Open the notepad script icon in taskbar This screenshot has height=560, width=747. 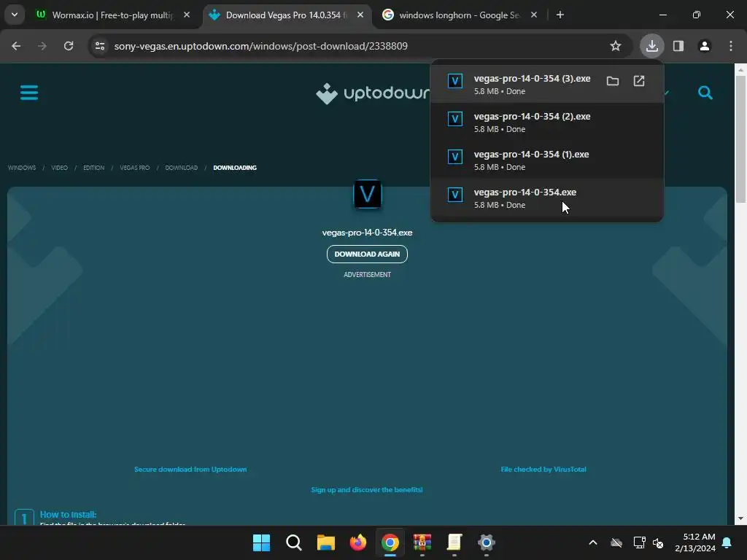pos(454,542)
